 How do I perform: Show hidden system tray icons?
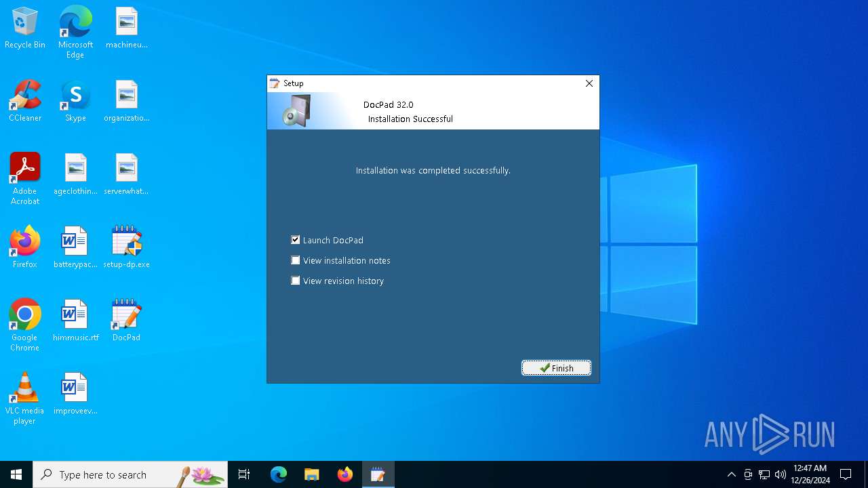[x=731, y=474]
